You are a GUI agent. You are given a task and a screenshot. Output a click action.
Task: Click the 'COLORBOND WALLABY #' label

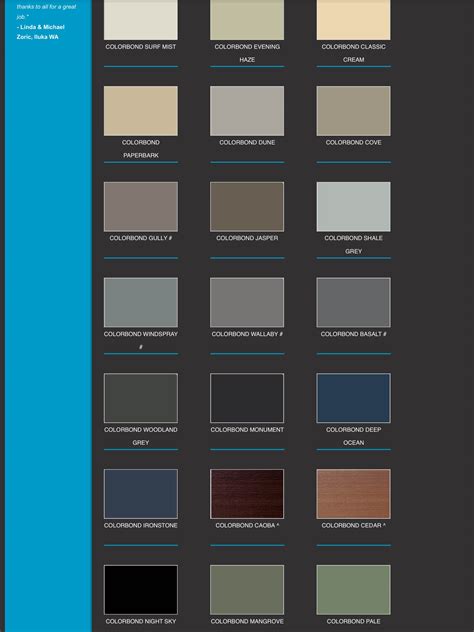[x=247, y=334]
